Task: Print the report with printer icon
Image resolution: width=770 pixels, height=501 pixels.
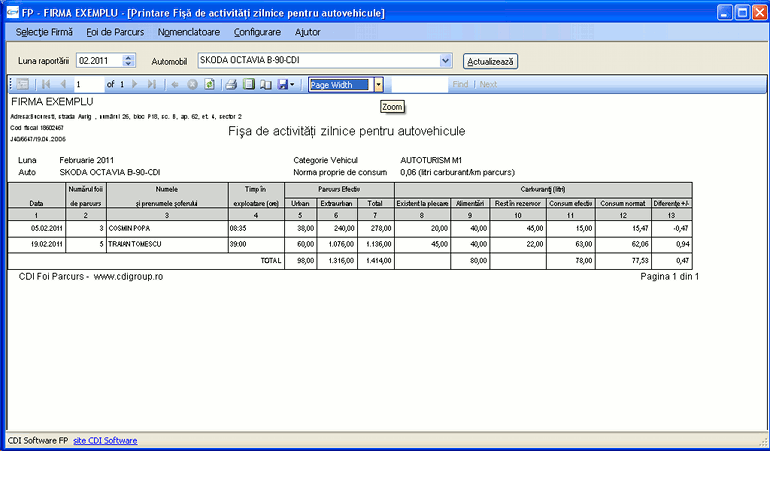Action: 231,84
